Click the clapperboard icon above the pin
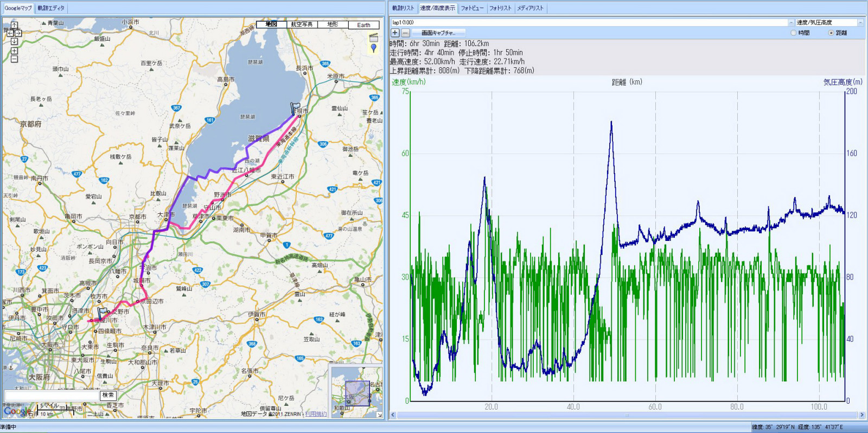This screenshot has height=433, width=868. 373,38
